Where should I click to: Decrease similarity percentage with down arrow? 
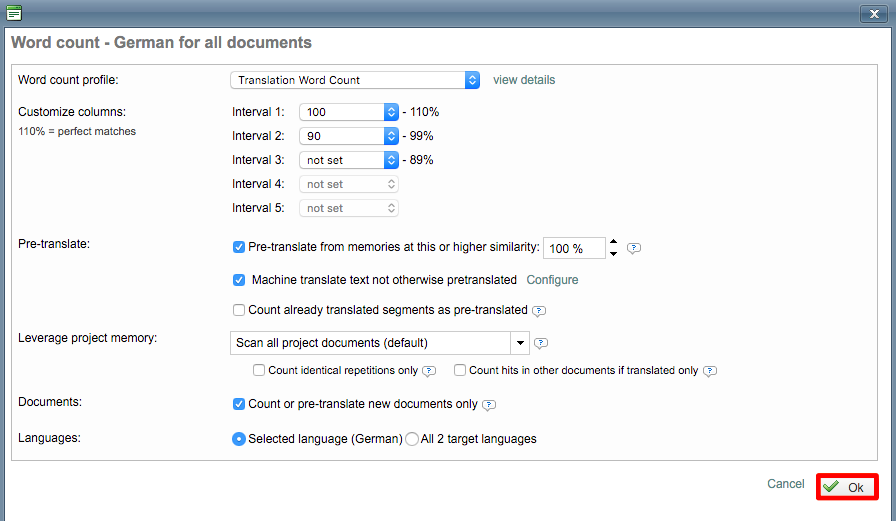tap(614, 254)
